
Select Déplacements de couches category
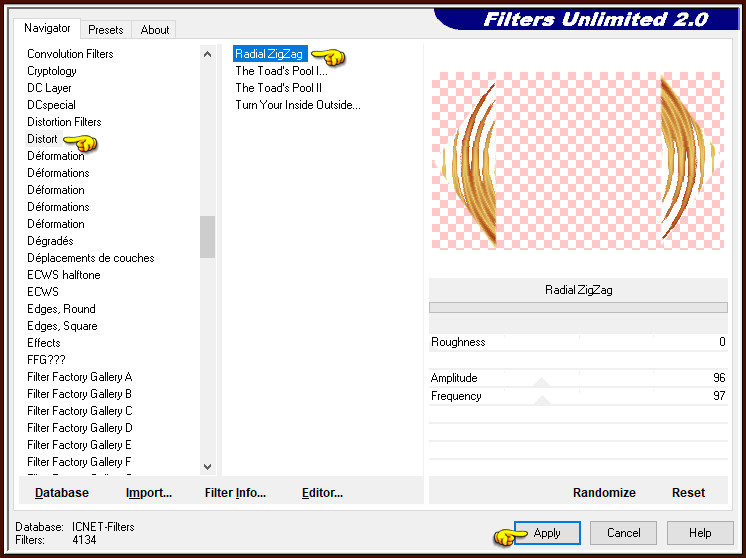[90, 258]
